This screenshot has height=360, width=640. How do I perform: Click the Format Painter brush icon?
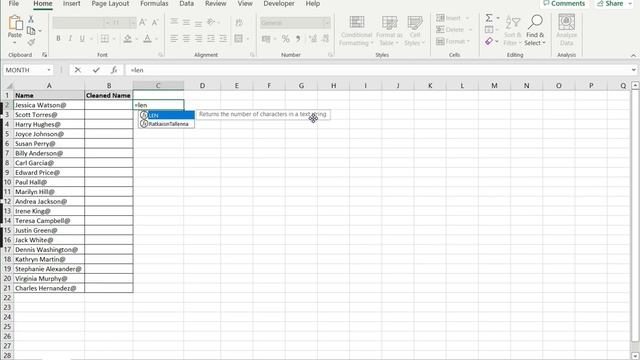31,42
